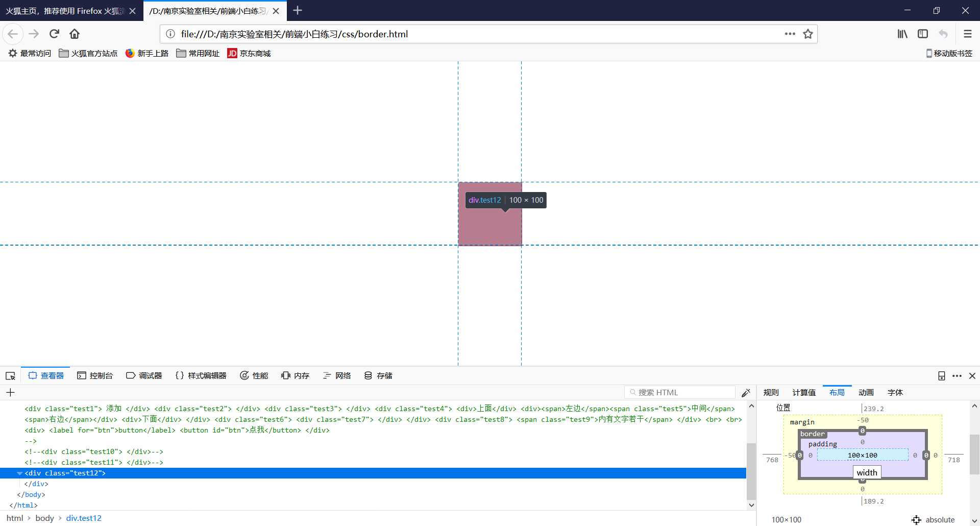Click the position left 768 value

point(772,460)
